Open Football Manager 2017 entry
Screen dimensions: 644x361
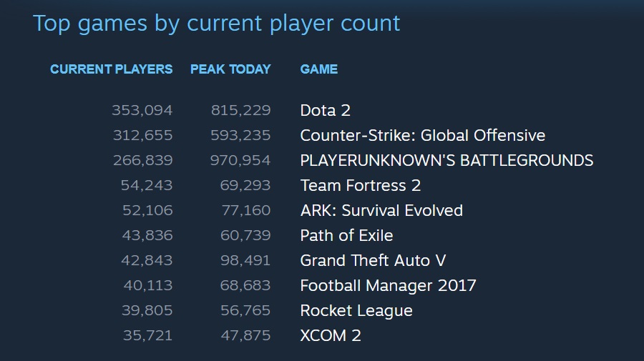tap(388, 285)
